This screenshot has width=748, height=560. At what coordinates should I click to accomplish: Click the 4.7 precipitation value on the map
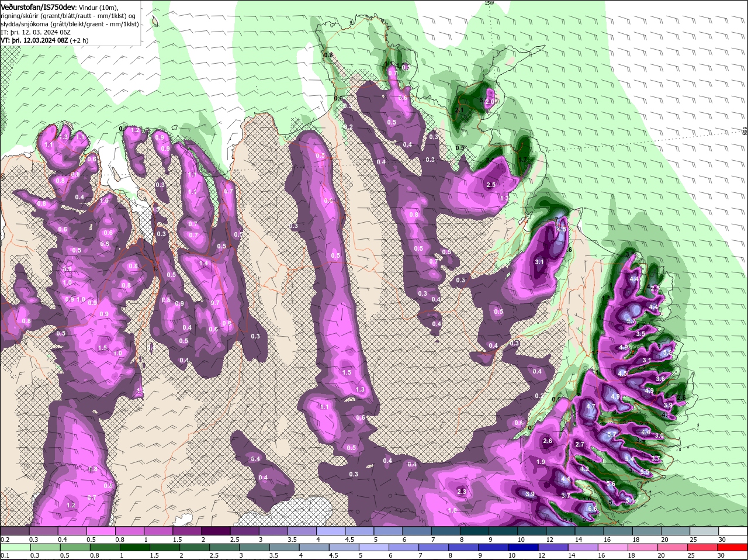click(x=591, y=407)
